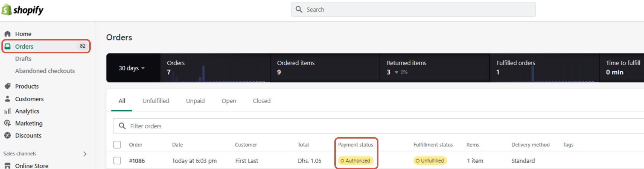Expand Sales channels chevron
Image resolution: width=644 pixels, height=169 pixels.
(x=85, y=154)
